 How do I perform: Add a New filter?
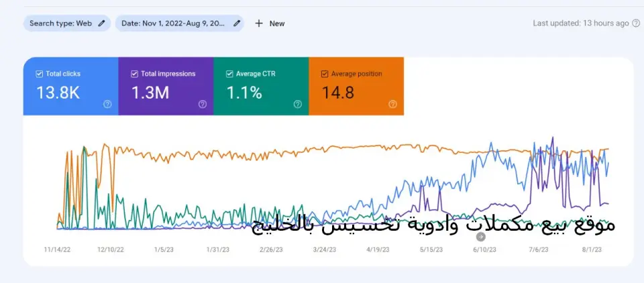pos(270,23)
